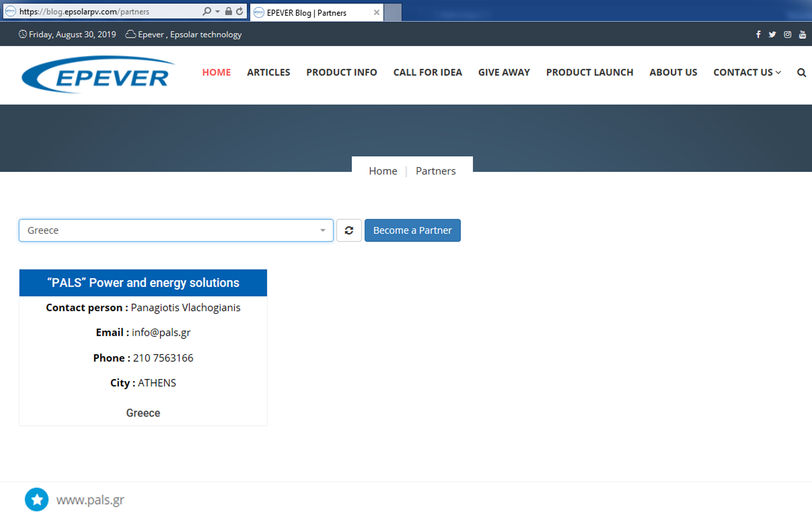Click the Become a Partner button
Image resolution: width=812 pixels, height=521 pixels.
pos(412,231)
